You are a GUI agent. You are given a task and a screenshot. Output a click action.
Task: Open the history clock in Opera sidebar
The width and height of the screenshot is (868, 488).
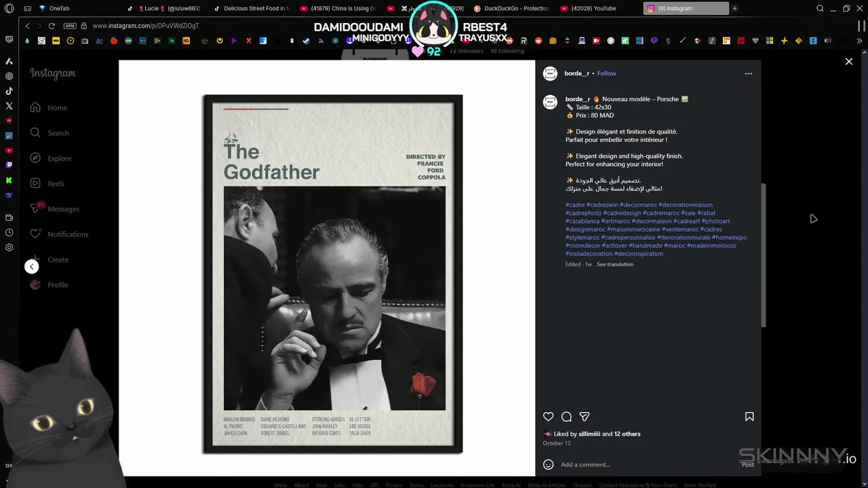(9, 232)
